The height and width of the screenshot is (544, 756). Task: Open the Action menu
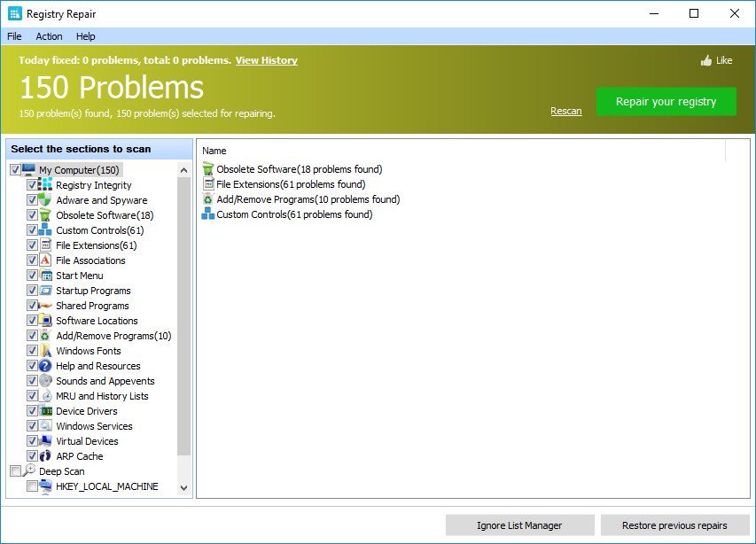click(49, 36)
